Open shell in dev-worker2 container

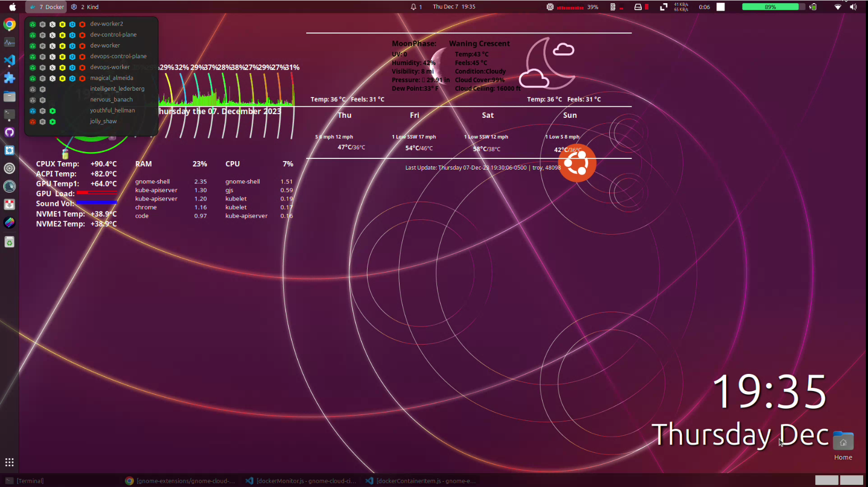52,24
